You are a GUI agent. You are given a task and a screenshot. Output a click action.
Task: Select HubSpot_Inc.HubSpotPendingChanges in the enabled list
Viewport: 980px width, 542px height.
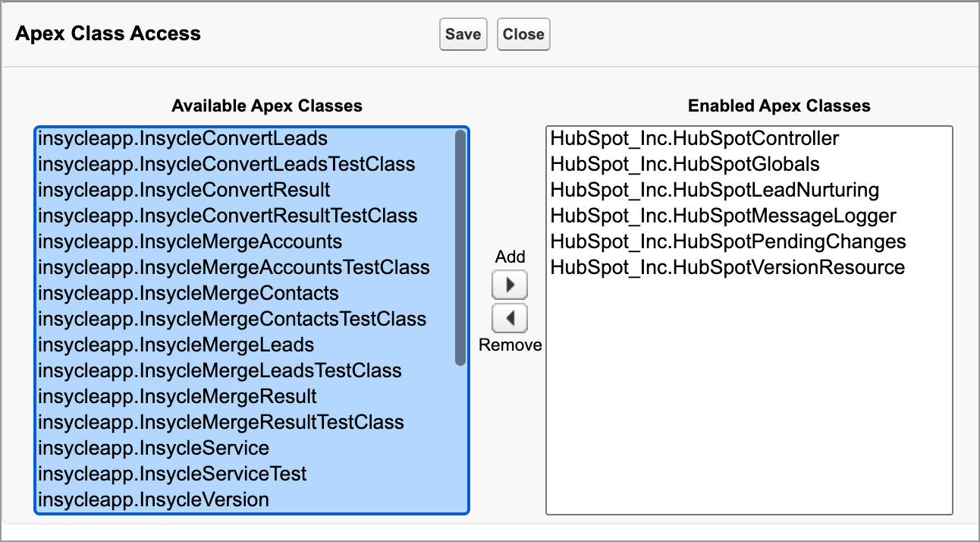click(x=727, y=241)
